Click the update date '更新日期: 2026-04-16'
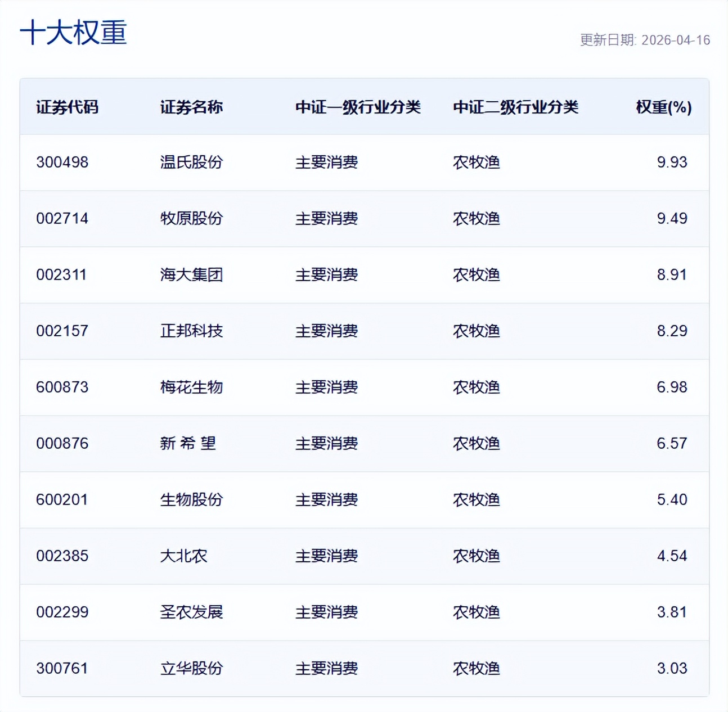Image resolution: width=728 pixels, height=712 pixels. pyautogui.click(x=645, y=40)
